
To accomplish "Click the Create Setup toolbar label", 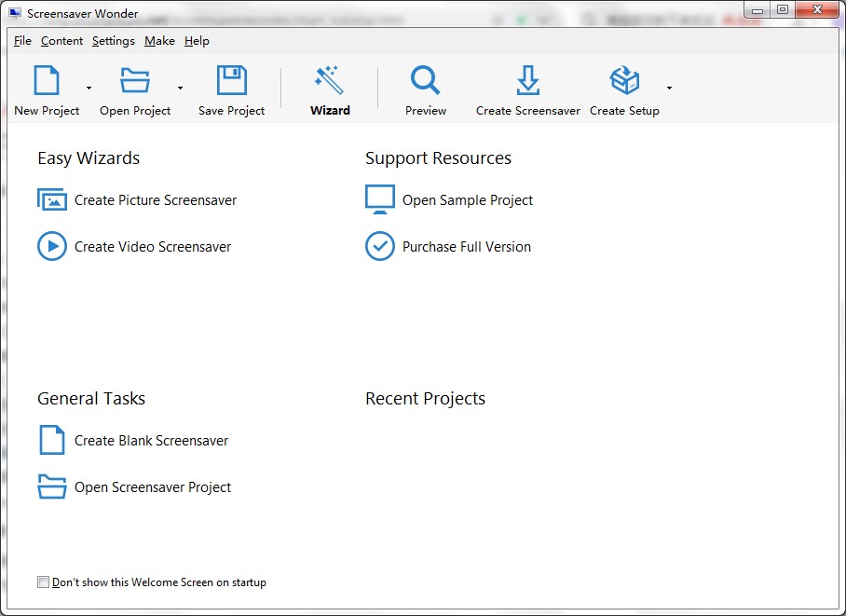I will pos(625,111).
